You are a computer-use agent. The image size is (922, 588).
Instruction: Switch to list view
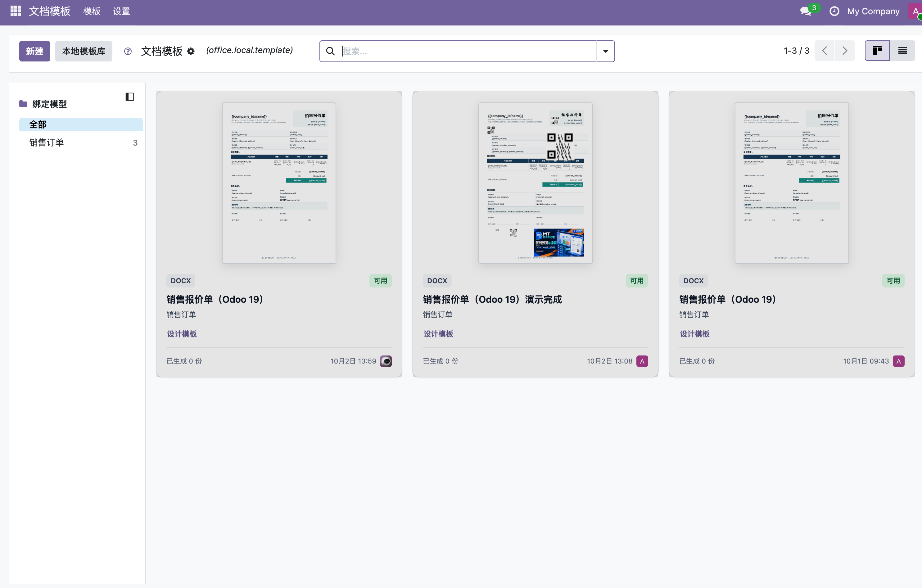[x=902, y=51]
